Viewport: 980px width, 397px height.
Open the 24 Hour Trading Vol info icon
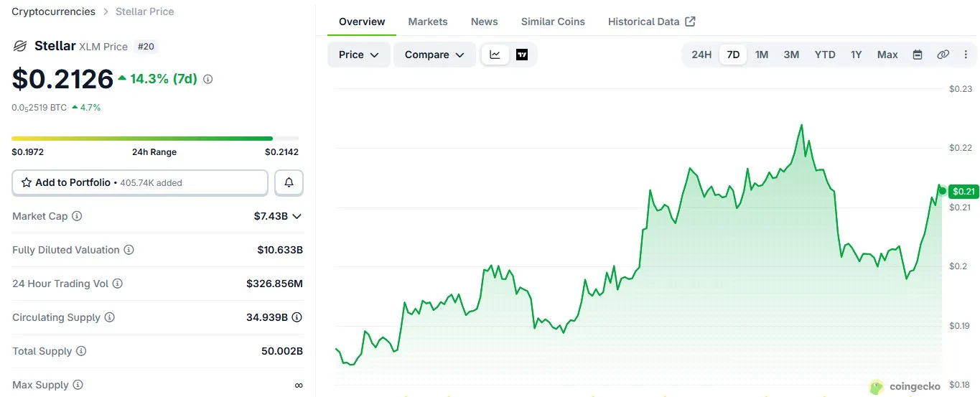pos(118,284)
